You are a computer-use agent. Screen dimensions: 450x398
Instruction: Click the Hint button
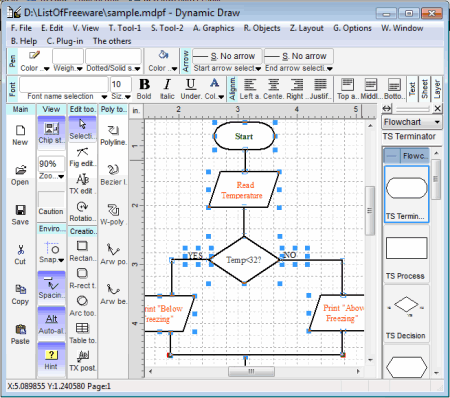51,359
